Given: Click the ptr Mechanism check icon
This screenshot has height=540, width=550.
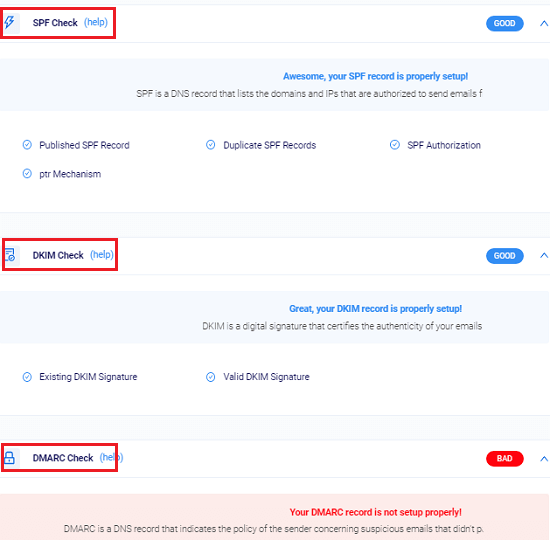Looking at the screenshot, I should tap(27, 174).
